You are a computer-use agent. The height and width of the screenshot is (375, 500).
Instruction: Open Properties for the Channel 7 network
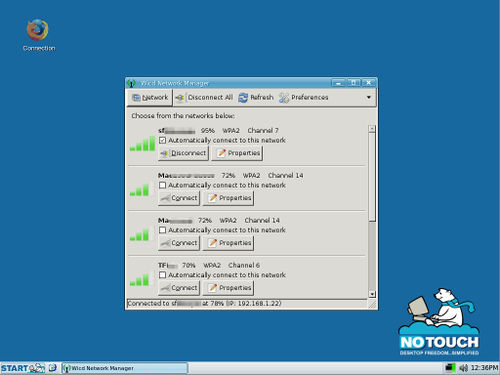pyautogui.click(x=237, y=153)
